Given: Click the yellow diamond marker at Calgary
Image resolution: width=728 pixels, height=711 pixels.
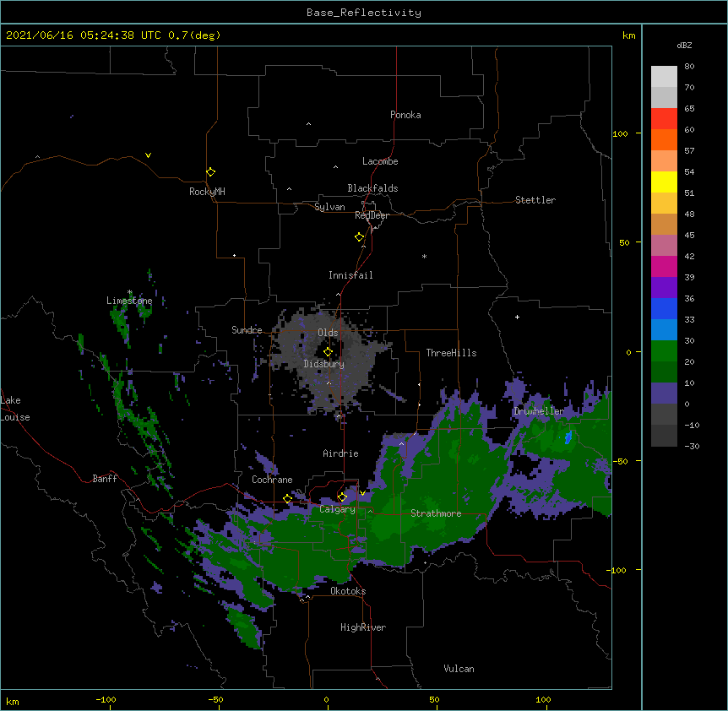Looking at the screenshot, I should coord(342,497).
